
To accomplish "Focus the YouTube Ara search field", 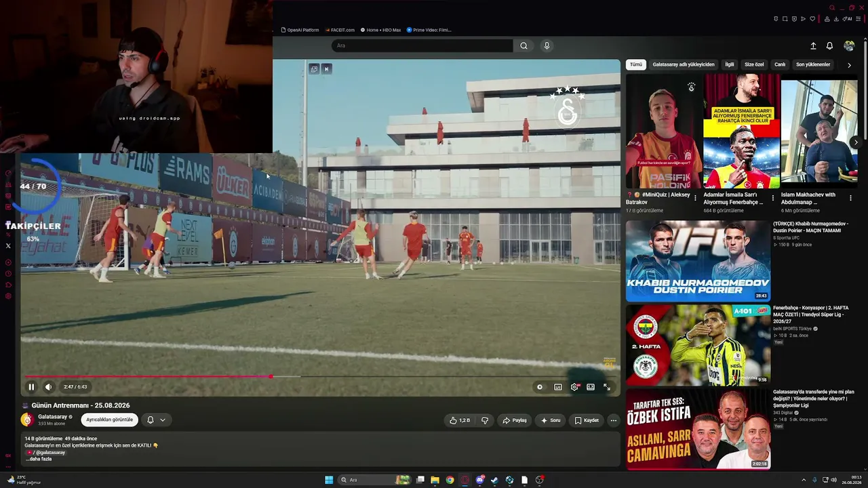I will [x=422, y=45].
